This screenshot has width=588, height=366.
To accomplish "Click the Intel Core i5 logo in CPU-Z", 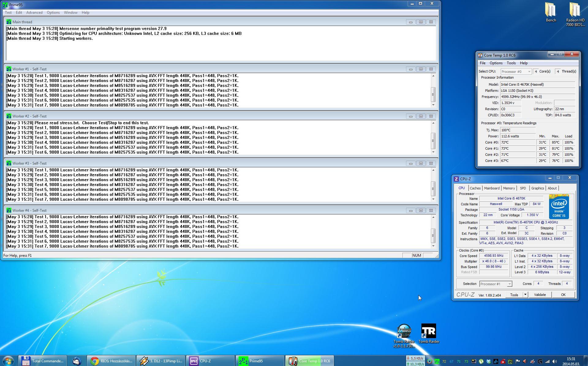I will tap(559, 207).
